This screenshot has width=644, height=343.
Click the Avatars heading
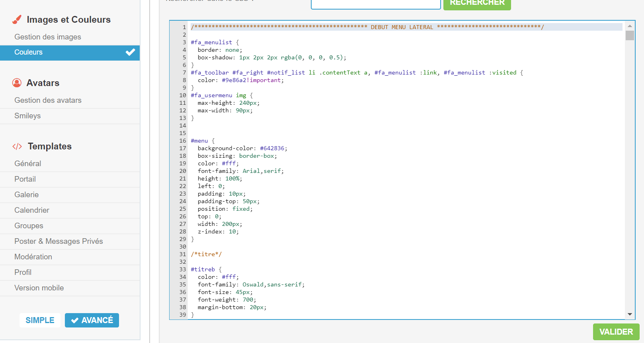43,83
